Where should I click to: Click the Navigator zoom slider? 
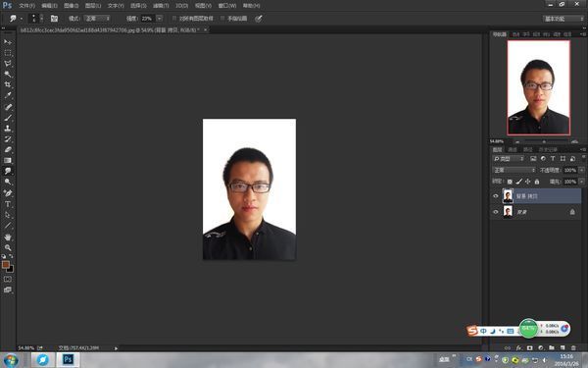pyautogui.click(x=545, y=141)
